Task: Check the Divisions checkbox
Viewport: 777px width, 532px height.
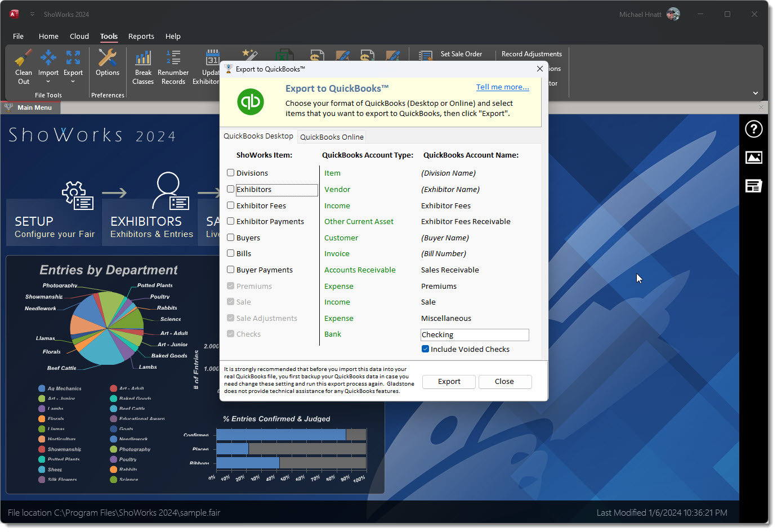Action: (231, 173)
